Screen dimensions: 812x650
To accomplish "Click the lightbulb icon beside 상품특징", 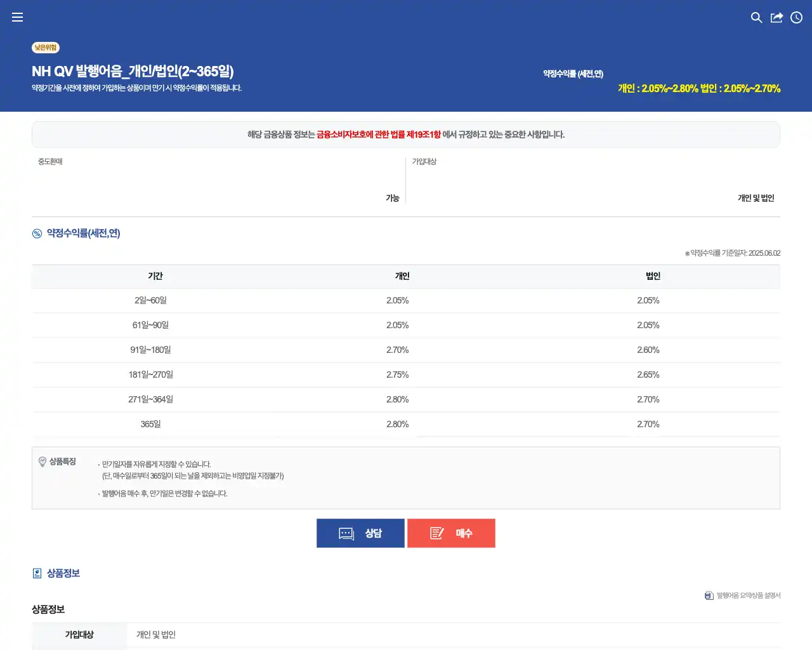I will [43, 461].
